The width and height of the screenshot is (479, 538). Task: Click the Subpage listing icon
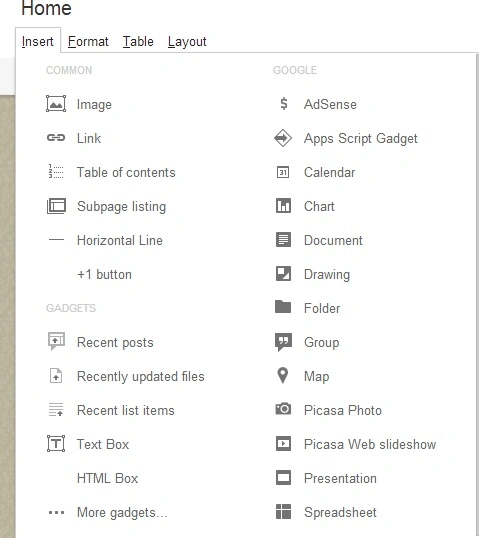pyautogui.click(x=56, y=206)
